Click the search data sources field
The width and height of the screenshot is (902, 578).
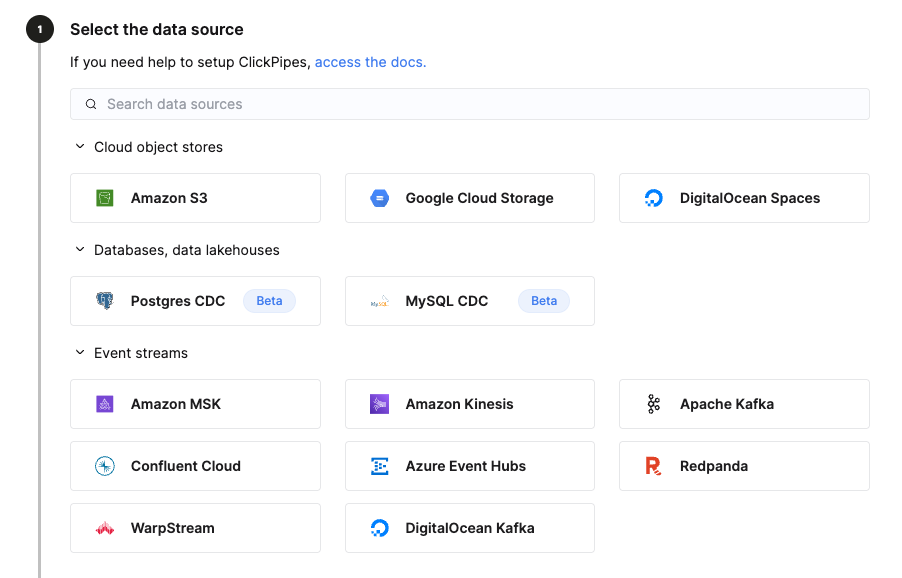tap(469, 103)
